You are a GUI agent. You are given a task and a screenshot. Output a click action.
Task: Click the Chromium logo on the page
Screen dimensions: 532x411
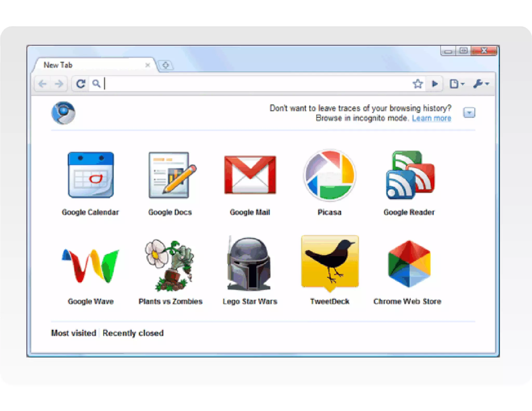63,113
